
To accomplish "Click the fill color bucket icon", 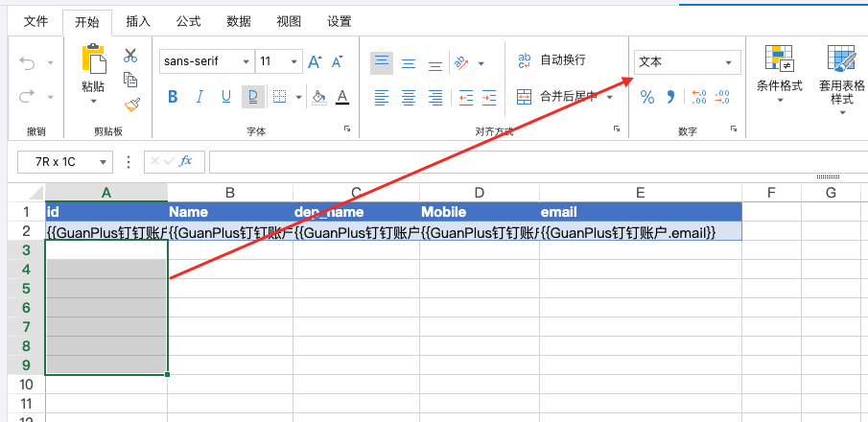I will pyautogui.click(x=318, y=98).
